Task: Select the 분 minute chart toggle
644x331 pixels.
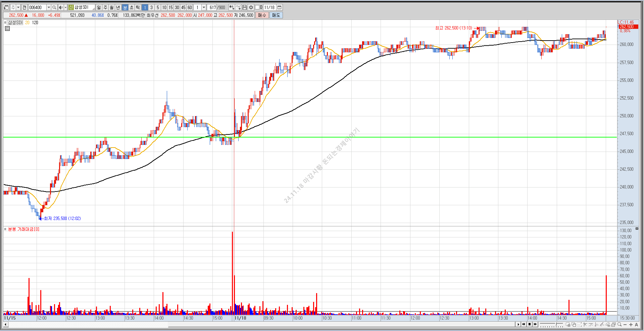Action: tap(125, 7)
